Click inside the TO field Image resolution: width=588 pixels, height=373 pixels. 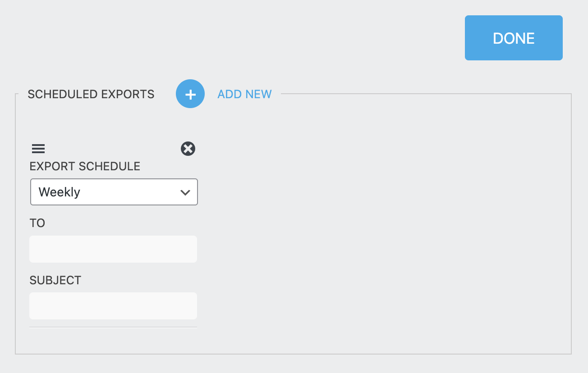click(x=113, y=249)
